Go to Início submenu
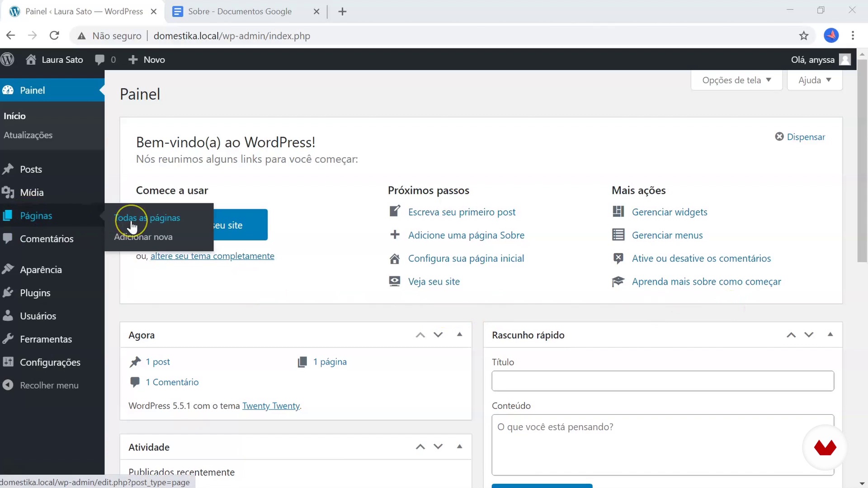The width and height of the screenshot is (868, 488). click(x=14, y=116)
